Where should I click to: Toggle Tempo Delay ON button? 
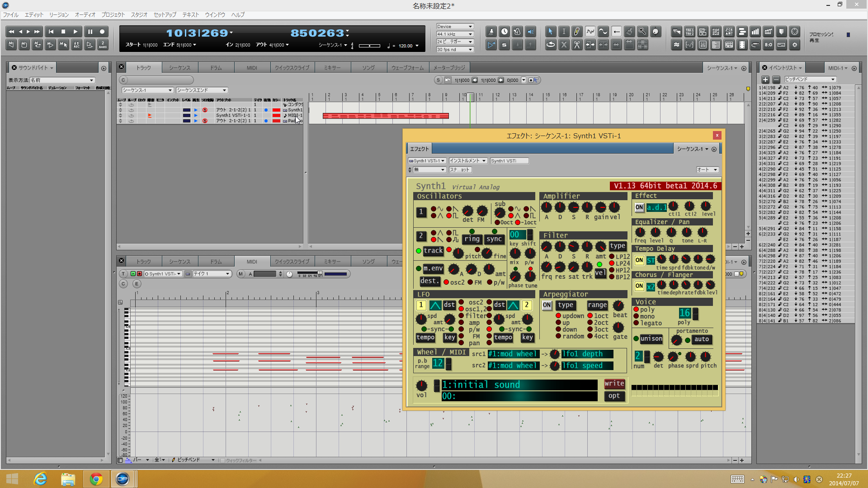pos(639,260)
